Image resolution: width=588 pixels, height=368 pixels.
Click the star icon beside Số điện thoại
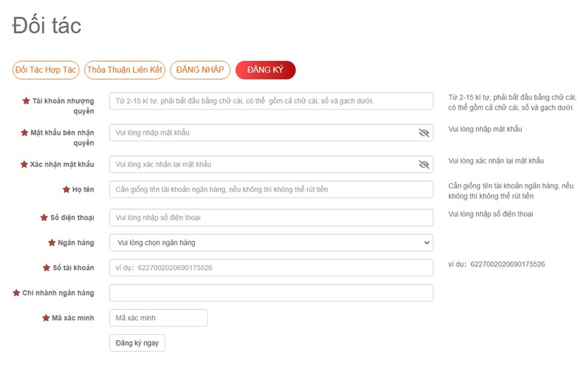[x=44, y=217]
